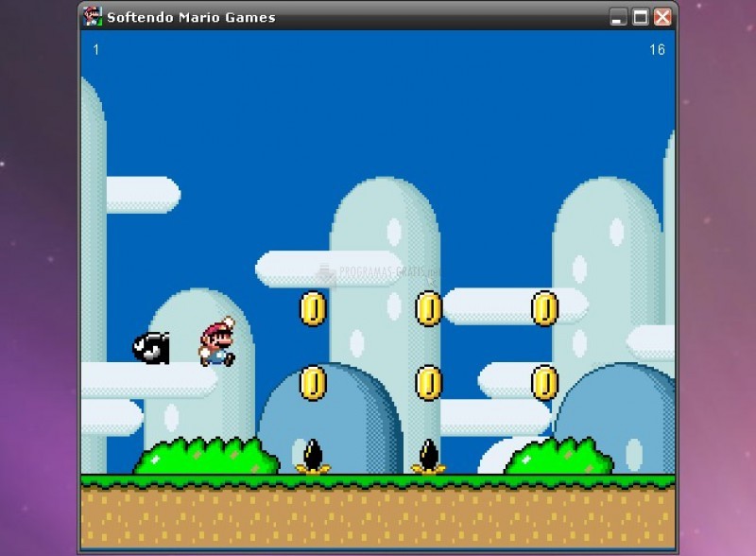Click the lower-row coin closest to Mario
The image size is (756, 556).
tap(314, 383)
